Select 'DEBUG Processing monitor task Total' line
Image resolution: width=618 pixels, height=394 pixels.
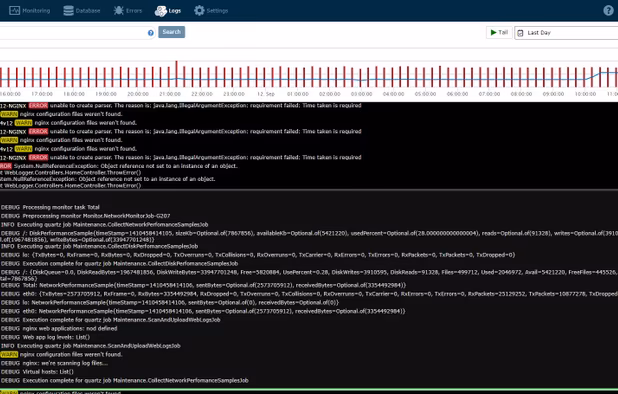point(50,207)
